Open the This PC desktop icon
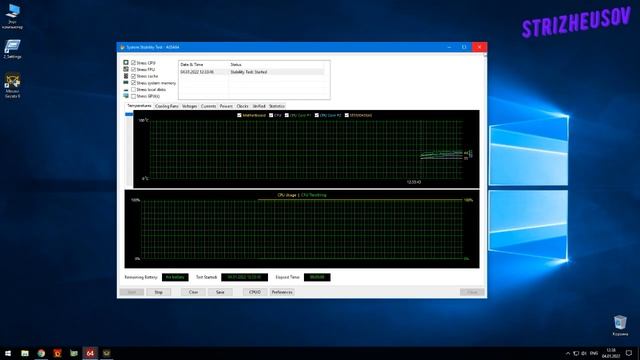The height and width of the screenshot is (360, 640). 13,16
